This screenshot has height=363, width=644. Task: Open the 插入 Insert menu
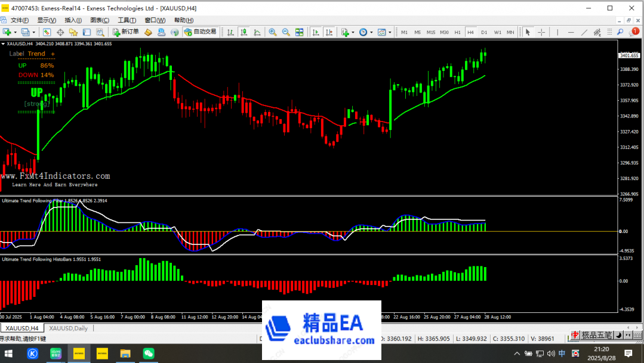[x=73, y=20]
